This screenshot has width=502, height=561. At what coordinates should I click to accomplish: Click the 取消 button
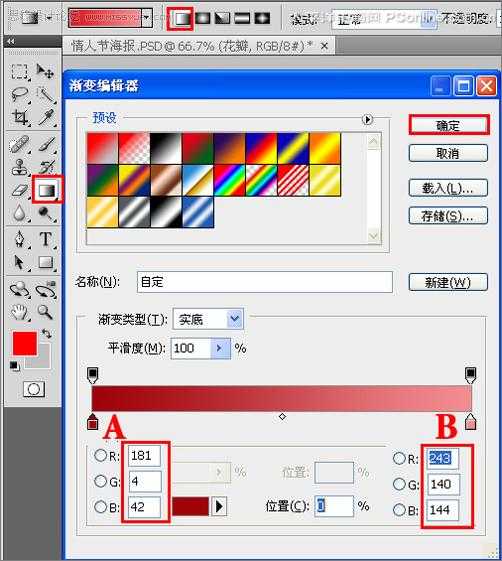pos(448,153)
